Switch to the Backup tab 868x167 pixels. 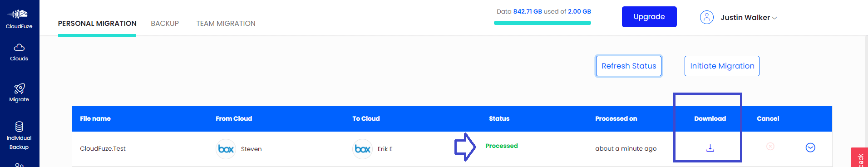pos(165,24)
